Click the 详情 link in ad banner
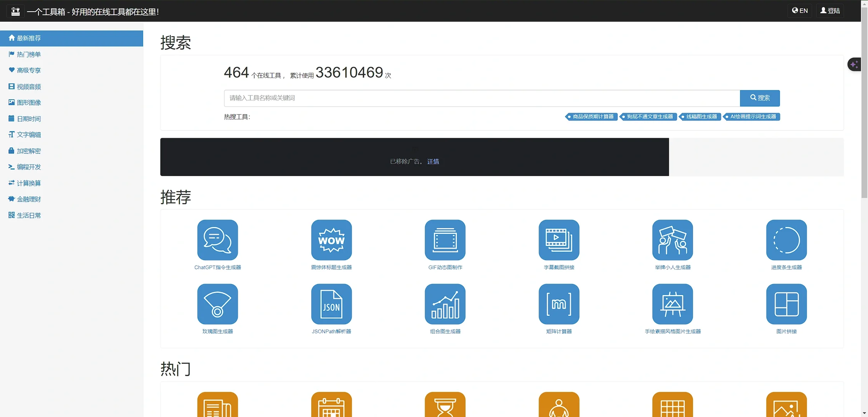 click(433, 161)
